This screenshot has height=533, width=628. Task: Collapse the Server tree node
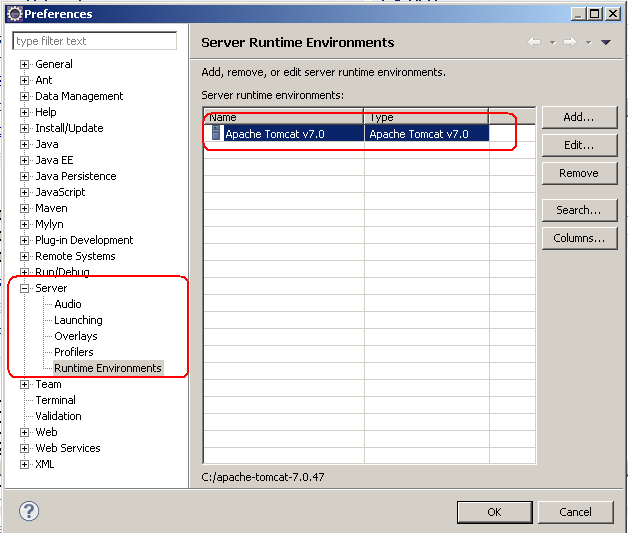point(24,288)
